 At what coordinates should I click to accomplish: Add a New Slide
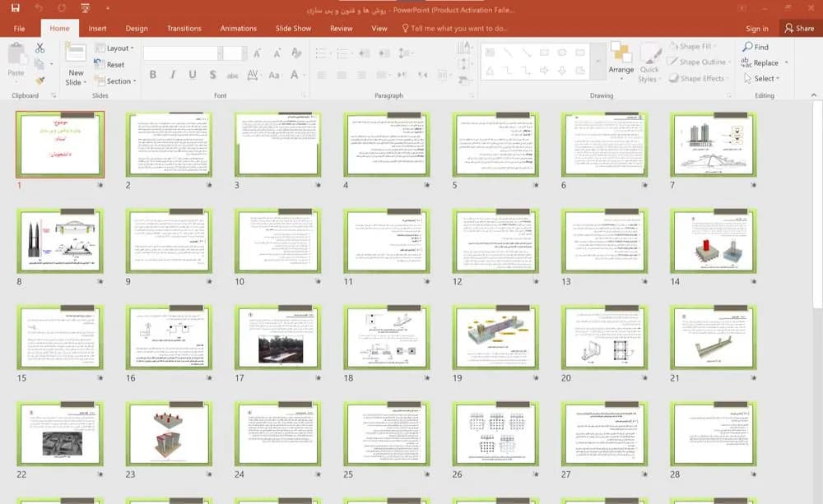pos(76,64)
